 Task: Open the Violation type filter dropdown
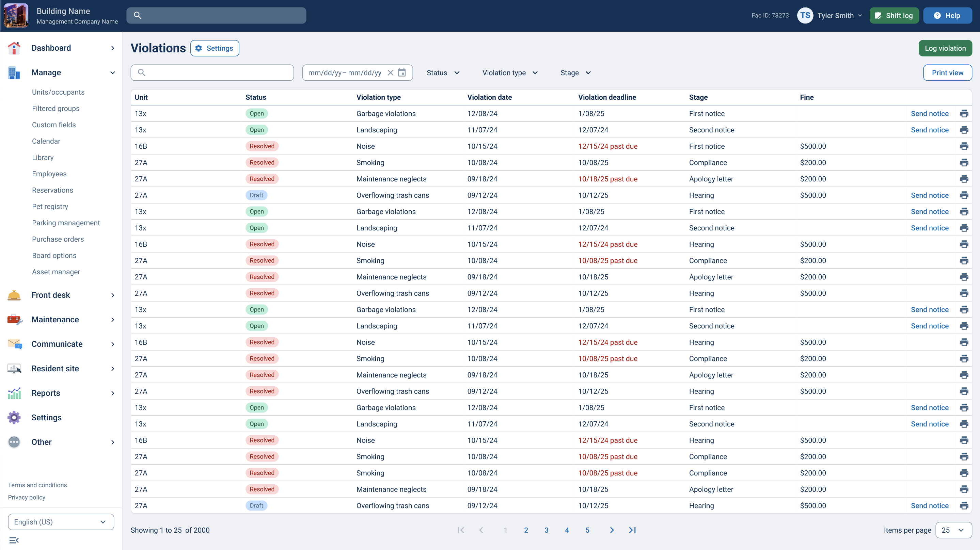(x=510, y=72)
